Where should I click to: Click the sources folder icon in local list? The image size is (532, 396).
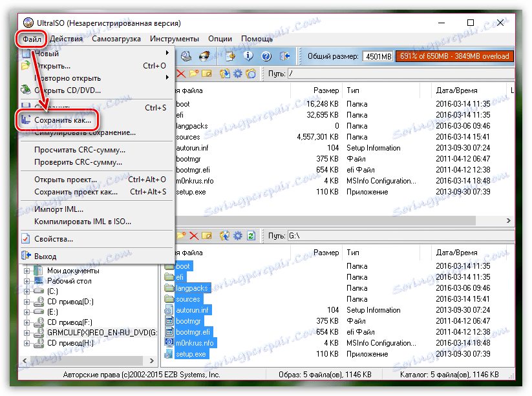pos(169,299)
